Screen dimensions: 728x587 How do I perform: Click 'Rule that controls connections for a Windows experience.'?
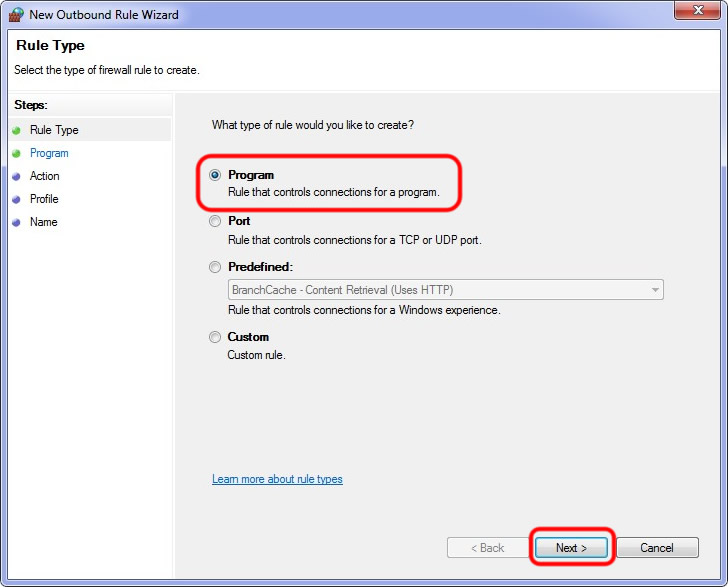(x=364, y=310)
